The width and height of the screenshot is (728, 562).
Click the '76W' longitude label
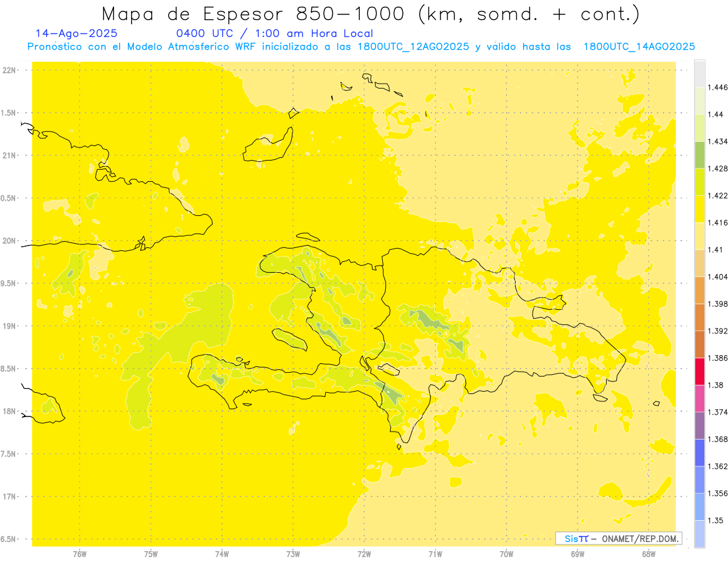[x=79, y=554]
